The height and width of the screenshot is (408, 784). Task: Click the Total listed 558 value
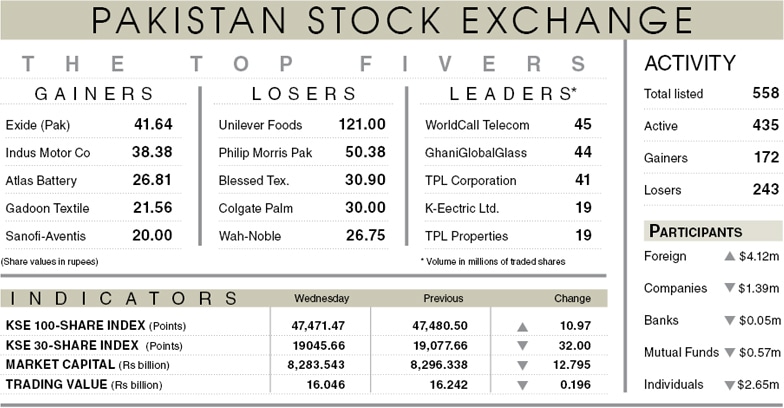pos(766,93)
